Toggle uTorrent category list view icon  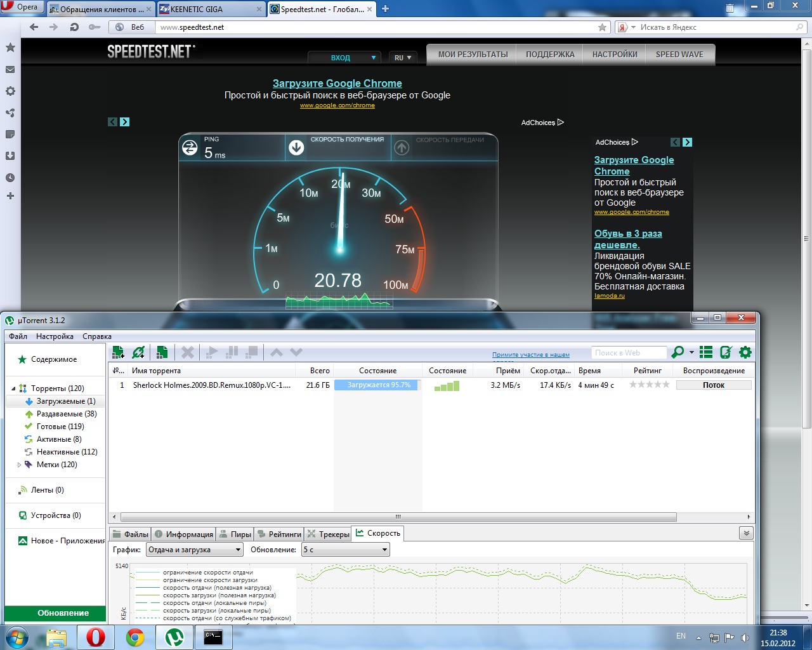click(x=706, y=352)
